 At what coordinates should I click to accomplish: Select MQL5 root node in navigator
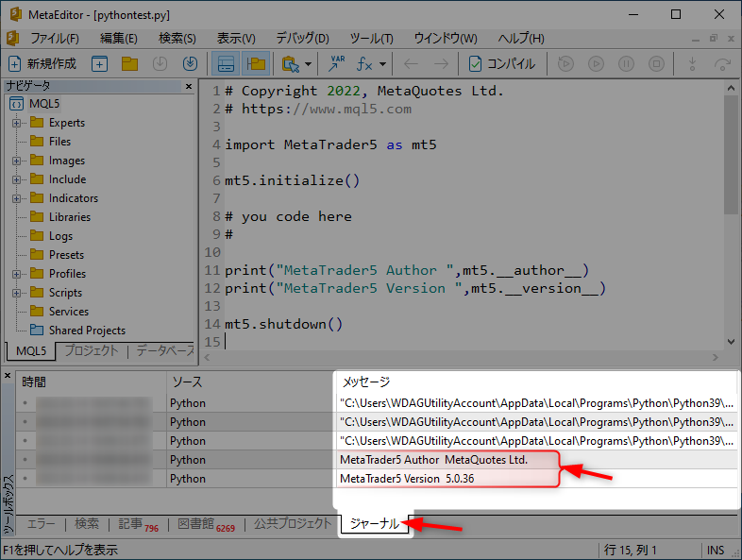44,104
